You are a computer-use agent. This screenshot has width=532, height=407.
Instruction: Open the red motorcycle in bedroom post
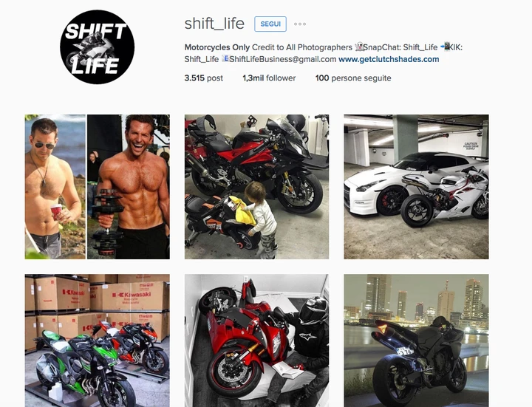256,341
